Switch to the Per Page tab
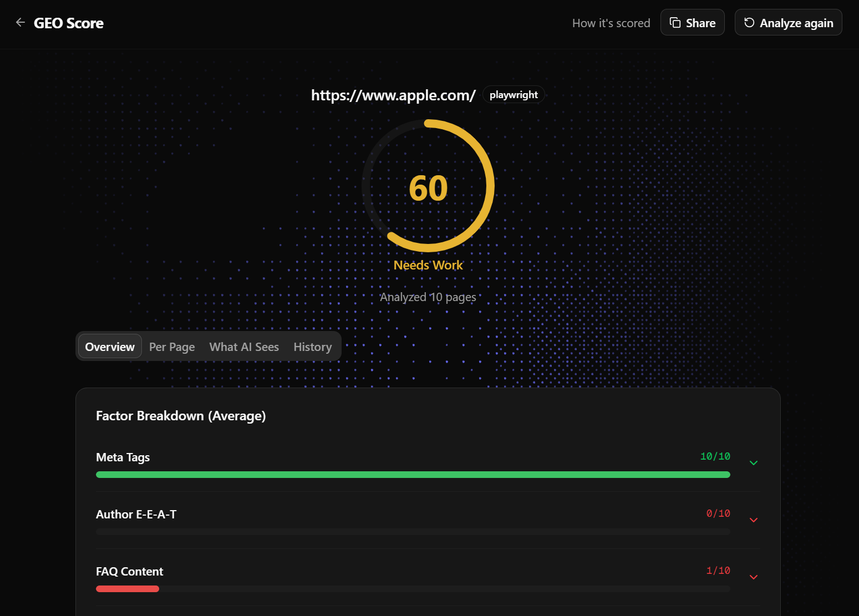Viewport: 859px width, 616px height. [172, 347]
